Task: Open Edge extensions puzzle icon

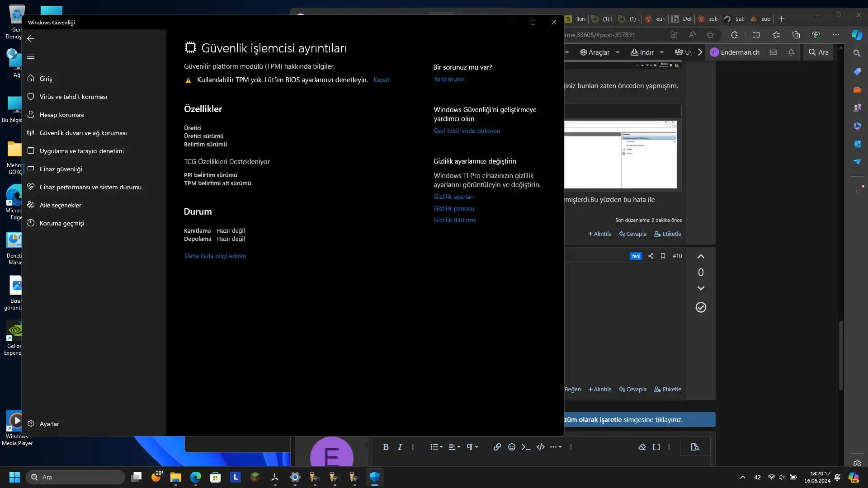Action: 734,35
